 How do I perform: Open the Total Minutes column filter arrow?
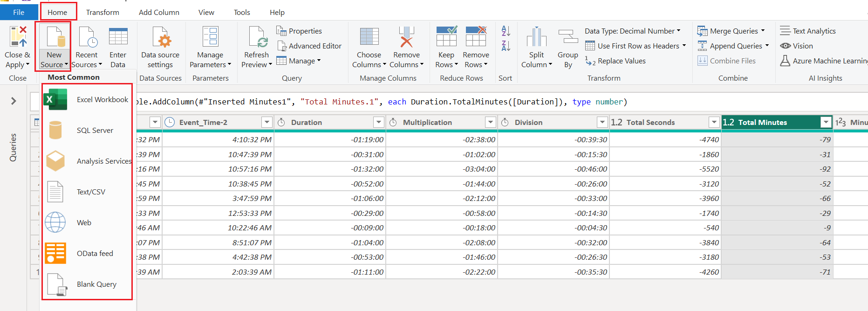pyautogui.click(x=826, y=122)
